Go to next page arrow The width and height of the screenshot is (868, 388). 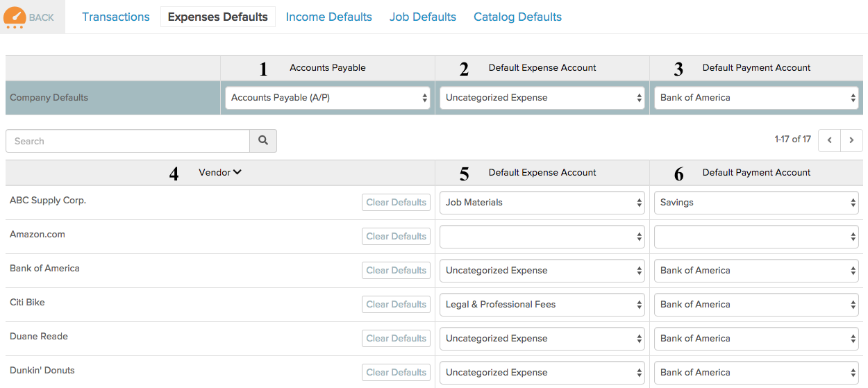click(851, 140)
